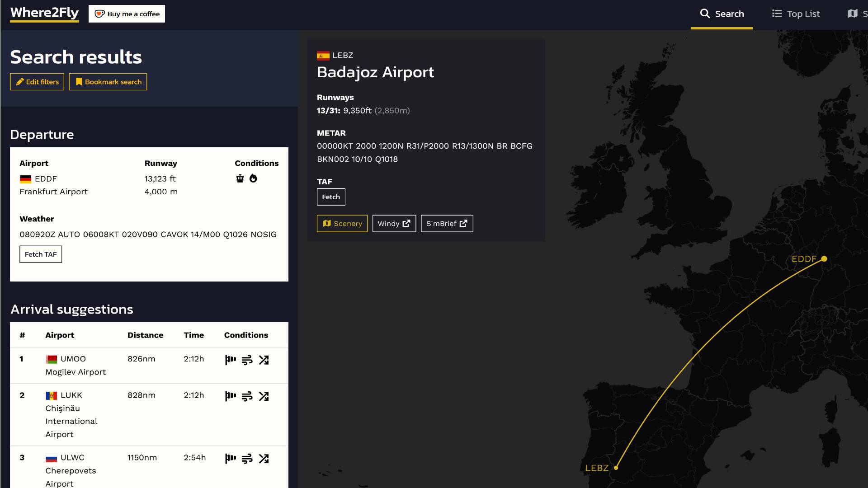Viewport: 868px width, 488px height.
Task: Open Windy external link
Action: (x=394, y=224)
